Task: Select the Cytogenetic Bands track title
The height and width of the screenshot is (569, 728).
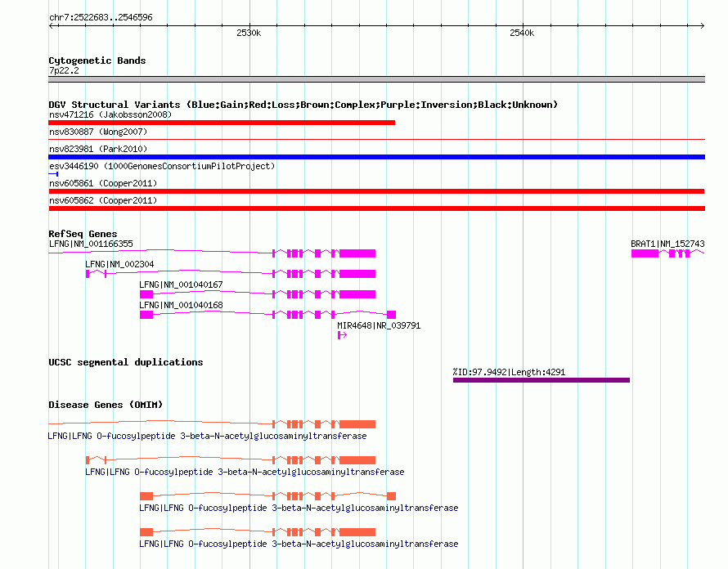Action: (97, 60)
